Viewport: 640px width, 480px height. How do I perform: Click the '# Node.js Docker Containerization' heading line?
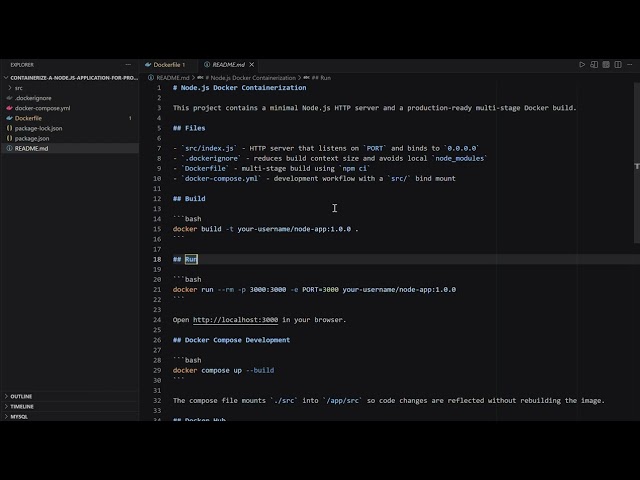click(240, 88)
